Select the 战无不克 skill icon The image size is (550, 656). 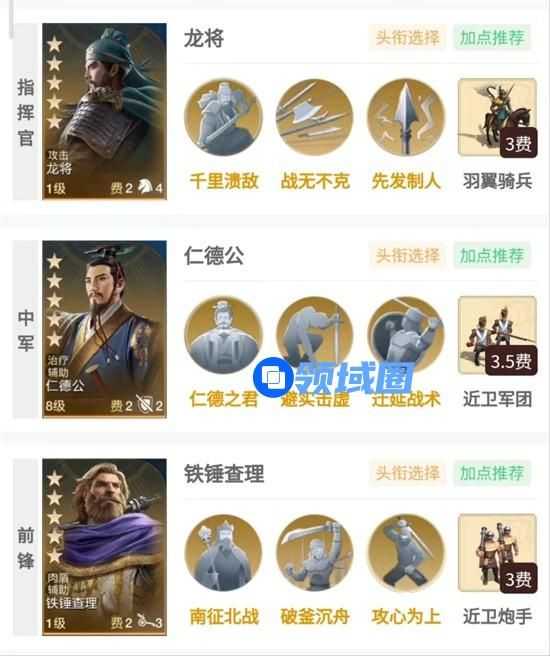point(315,118)
